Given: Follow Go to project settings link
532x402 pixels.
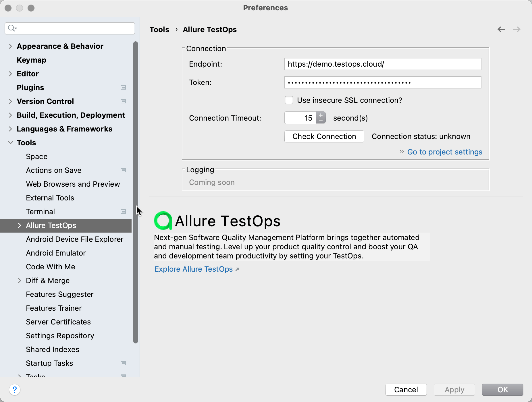Looking at the screenshot, I should coord(445,152).
